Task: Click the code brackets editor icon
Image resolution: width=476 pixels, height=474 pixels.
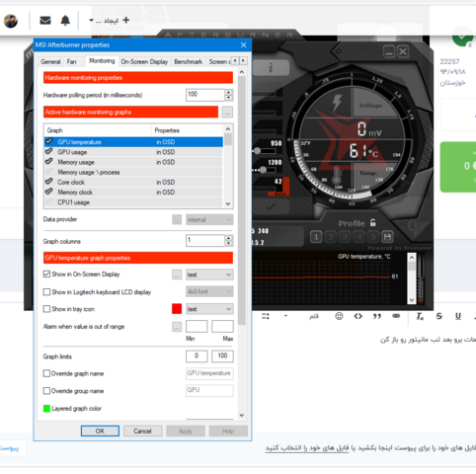Action: pyautogui.click(x=358, y=316)
